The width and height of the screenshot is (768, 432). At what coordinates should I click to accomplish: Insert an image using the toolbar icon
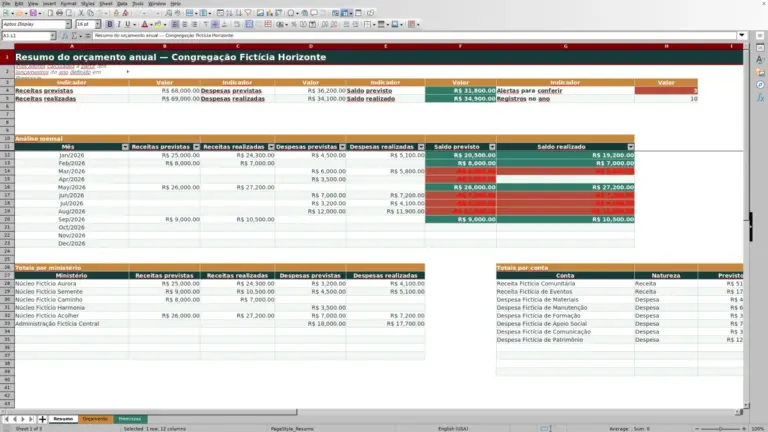(261, 13)
